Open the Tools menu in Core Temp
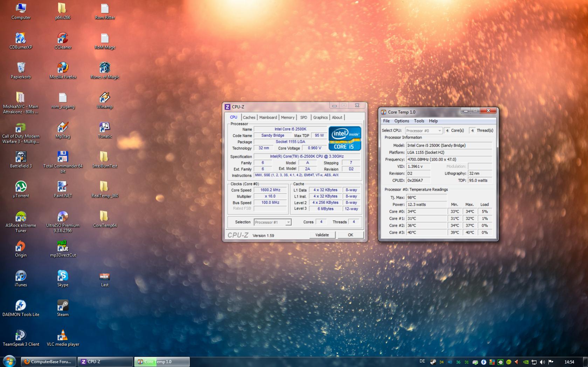588x367 pixels. click(419, 121)
